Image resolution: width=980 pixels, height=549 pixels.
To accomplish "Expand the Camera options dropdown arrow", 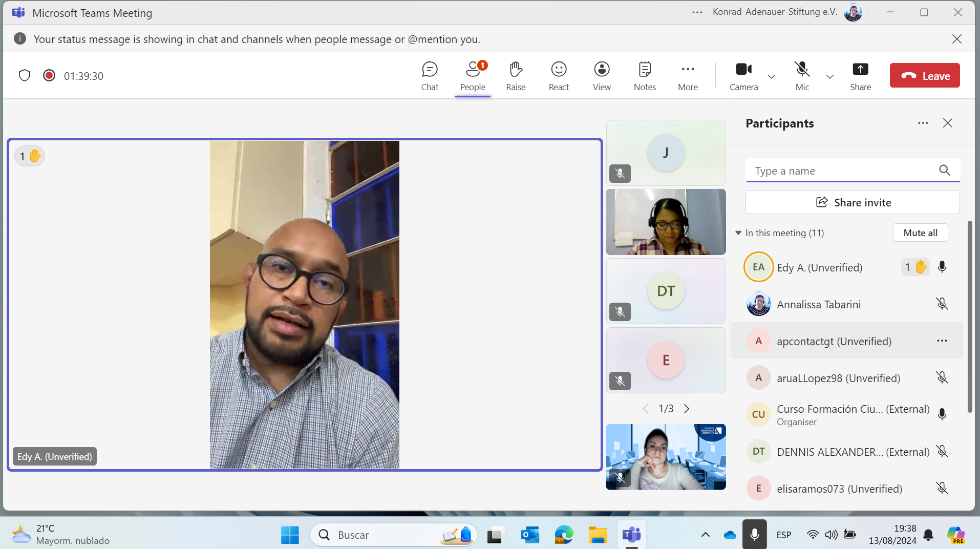I will 772,77.
